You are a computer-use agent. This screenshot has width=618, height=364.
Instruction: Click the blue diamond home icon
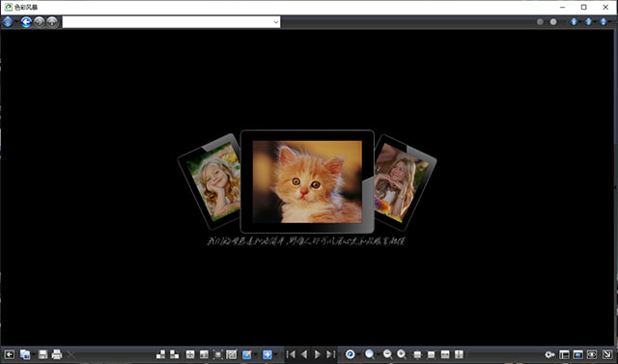[x=8, y=22]
